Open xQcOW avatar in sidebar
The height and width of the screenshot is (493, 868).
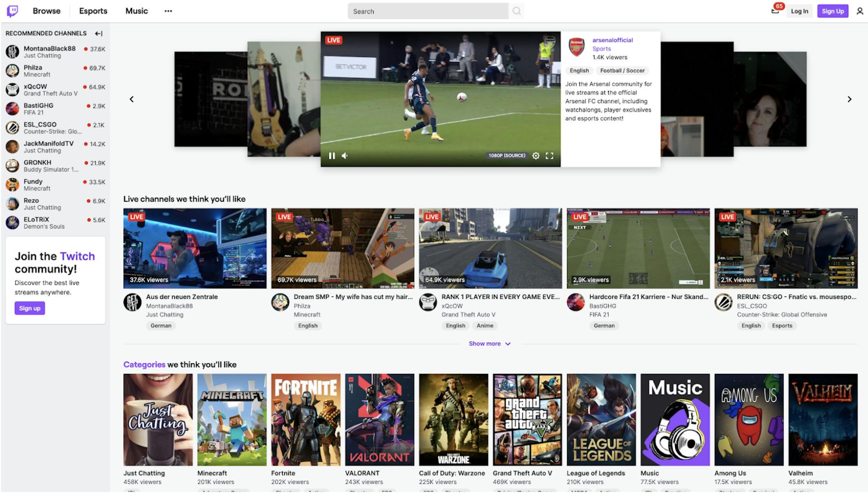point(13,90)
